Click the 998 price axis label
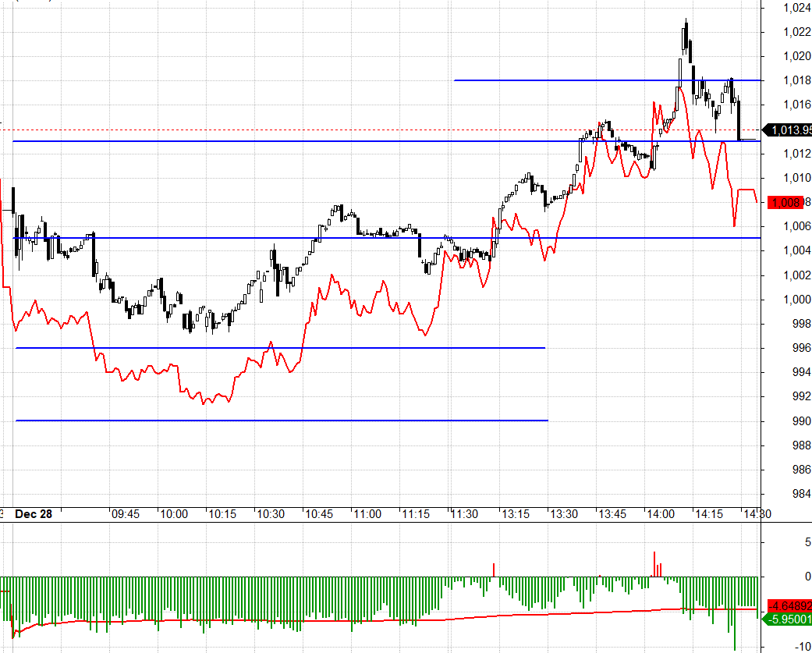 [x=802, y=324]
